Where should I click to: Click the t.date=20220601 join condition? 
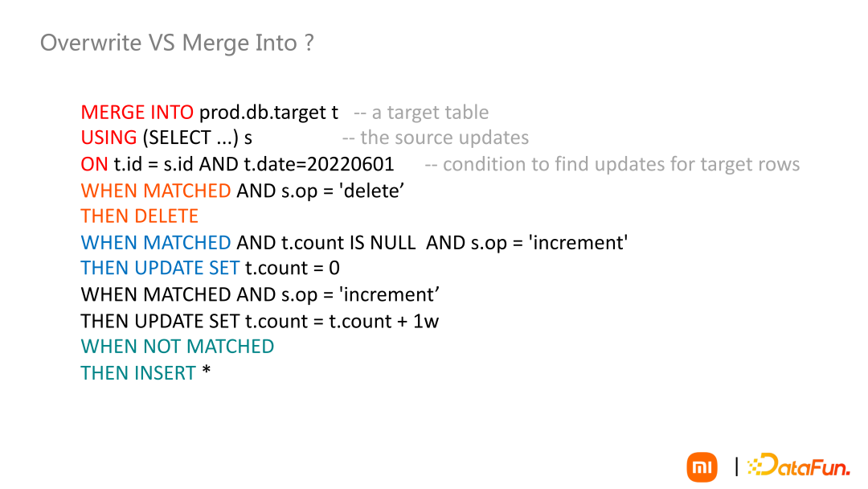point(319,165)
